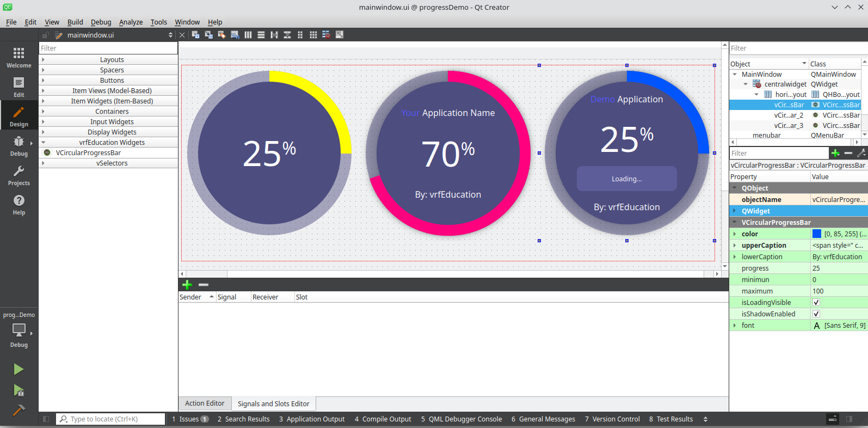Toggle the isLoadingVisible checkbox
The height and width of the screenshot is (428, 868).
coord(816,303)
